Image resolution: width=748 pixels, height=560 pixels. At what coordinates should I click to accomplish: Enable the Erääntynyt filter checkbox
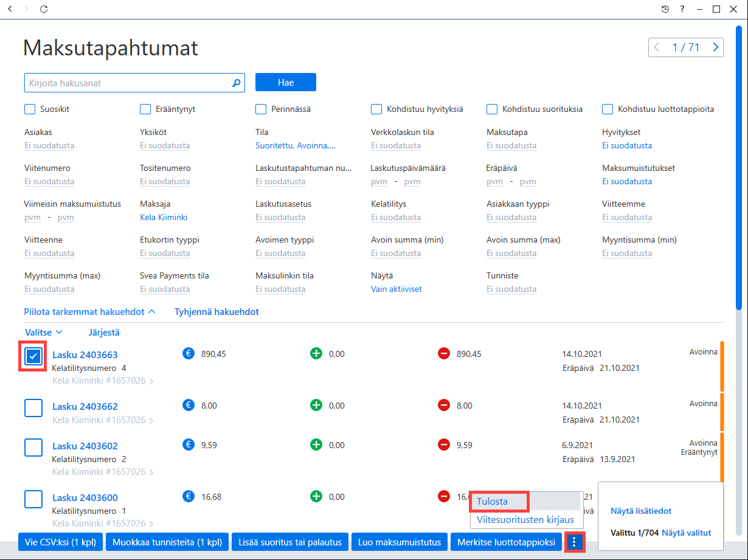pyautogui.click(x=145, y=109)
